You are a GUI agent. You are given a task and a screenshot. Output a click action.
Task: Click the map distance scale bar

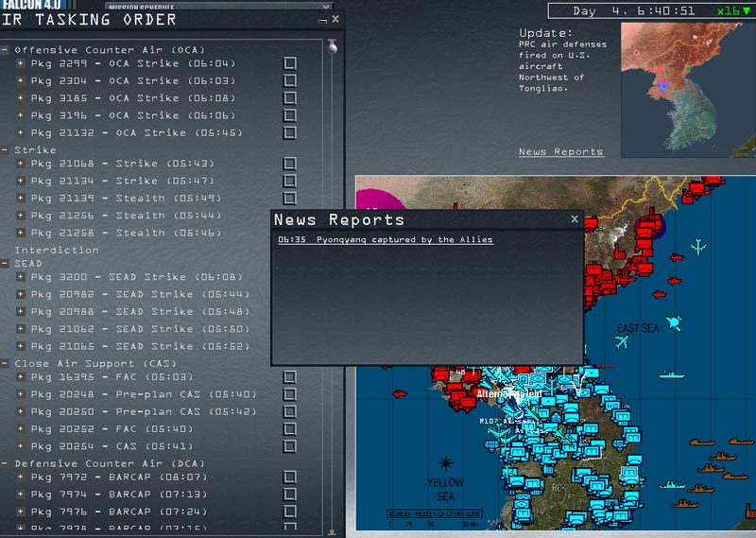point(434,518)
